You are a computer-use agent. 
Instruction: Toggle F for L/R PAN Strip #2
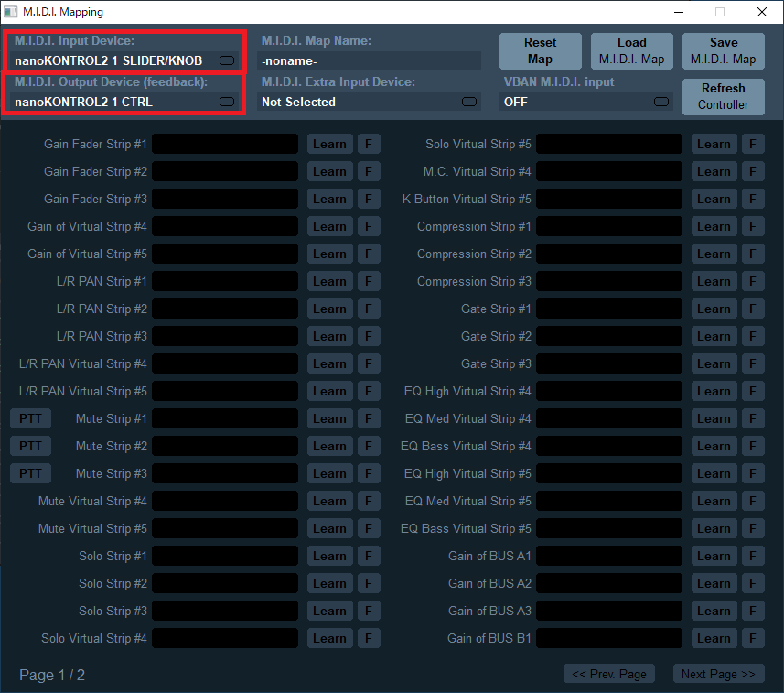(369, 309)
